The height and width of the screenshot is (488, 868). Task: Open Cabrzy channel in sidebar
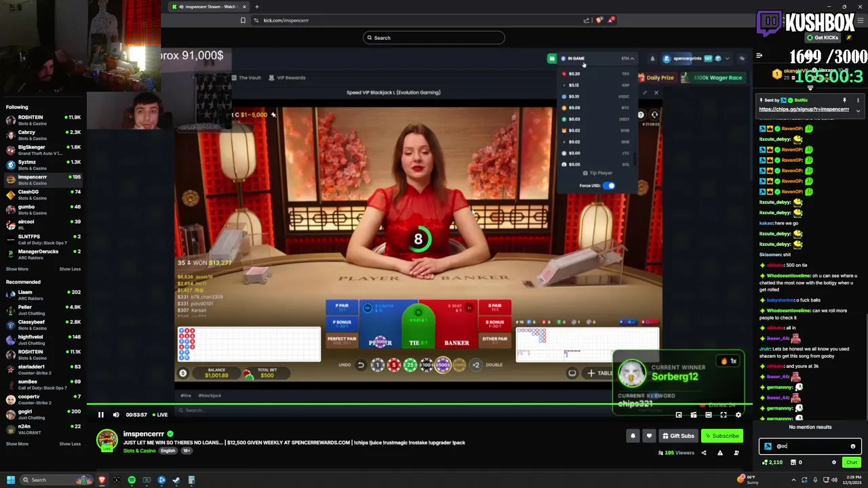tap(43, 135)
